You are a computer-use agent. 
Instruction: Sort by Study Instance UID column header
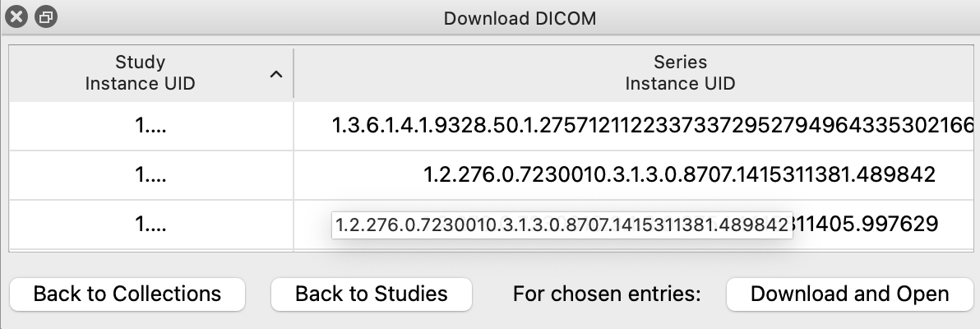[140, 72]
